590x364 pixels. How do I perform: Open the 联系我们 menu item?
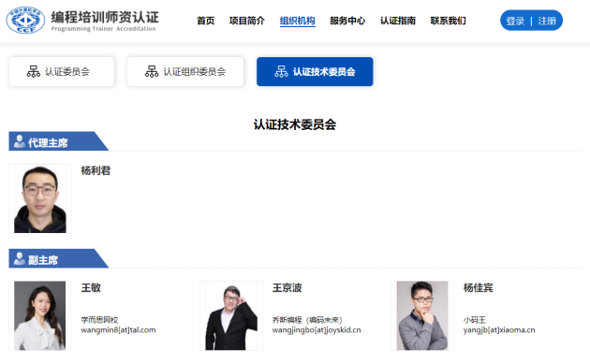click(449, 21)
